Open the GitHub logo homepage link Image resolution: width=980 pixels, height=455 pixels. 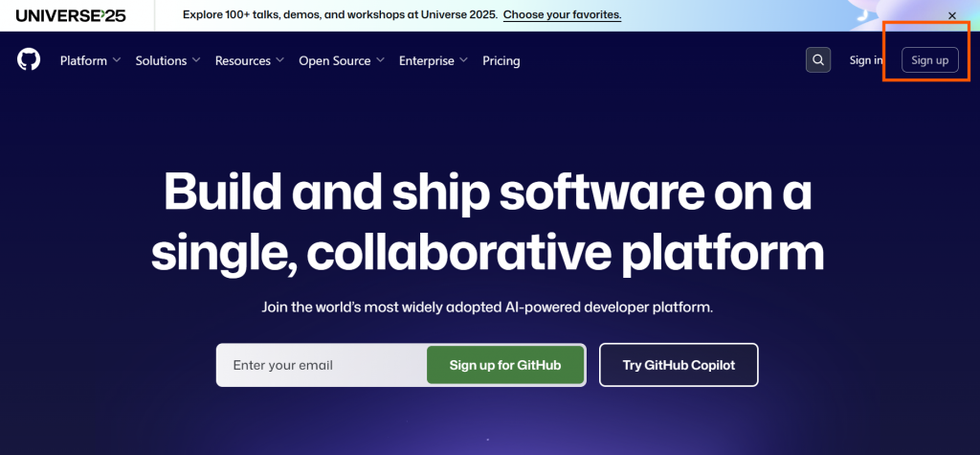(x=29, y=60)
